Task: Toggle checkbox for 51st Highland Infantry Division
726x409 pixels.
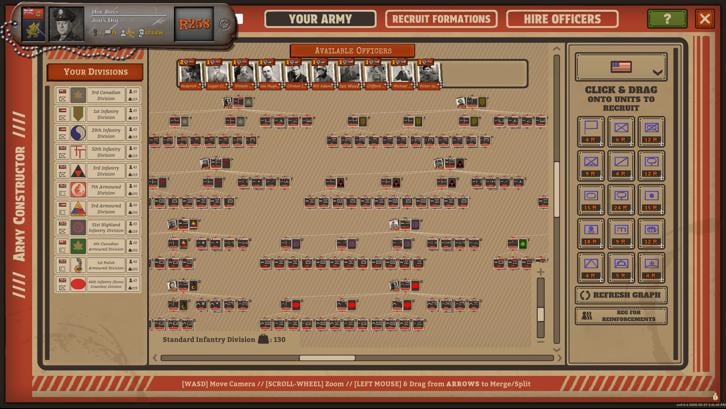Action: pyautogui.click(x=63, y=231)
